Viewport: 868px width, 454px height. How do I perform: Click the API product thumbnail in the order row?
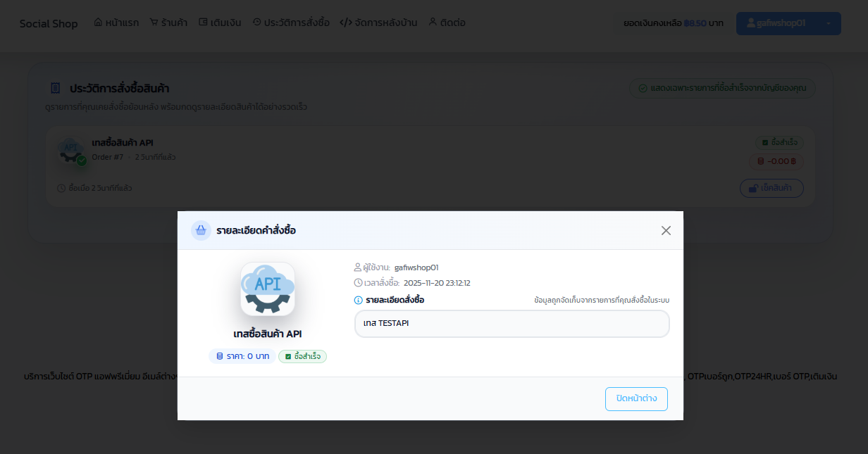(71, 150)
